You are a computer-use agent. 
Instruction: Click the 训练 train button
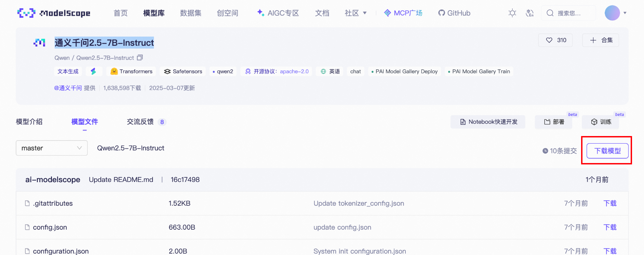tap(600, 122)
